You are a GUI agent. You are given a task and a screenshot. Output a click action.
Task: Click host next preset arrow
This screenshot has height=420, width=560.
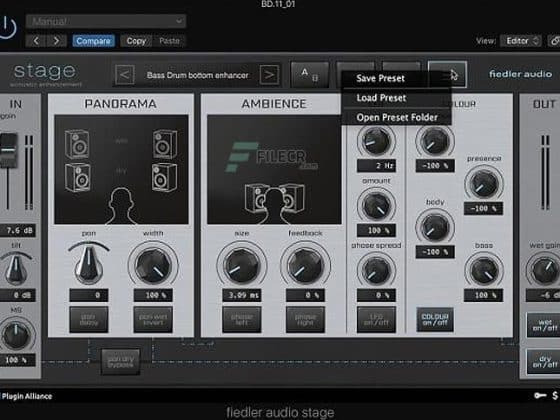56,41
